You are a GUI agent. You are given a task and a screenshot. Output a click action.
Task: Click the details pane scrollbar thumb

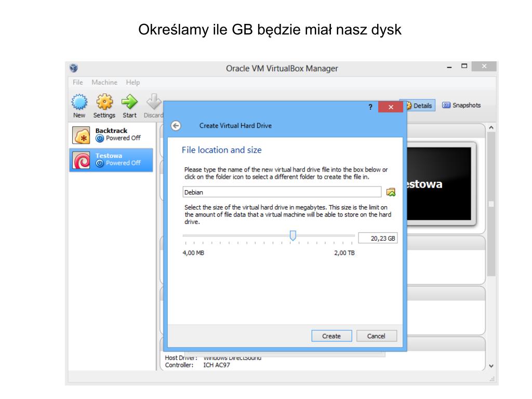coord(491,204)
